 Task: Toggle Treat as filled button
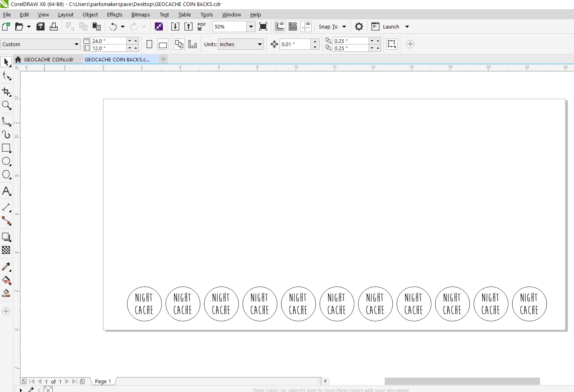coord(391,44)
